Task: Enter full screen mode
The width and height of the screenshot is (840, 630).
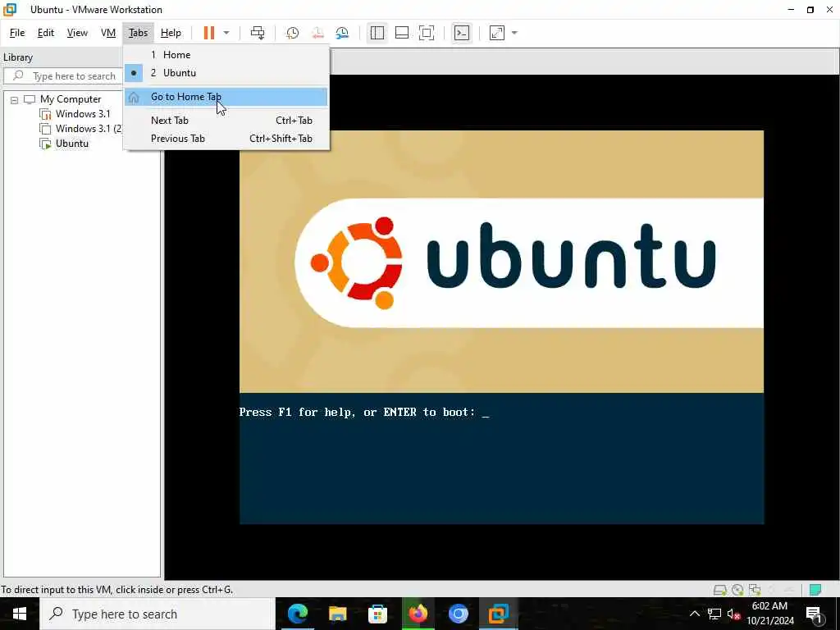Action: click(x=427, y=33)
